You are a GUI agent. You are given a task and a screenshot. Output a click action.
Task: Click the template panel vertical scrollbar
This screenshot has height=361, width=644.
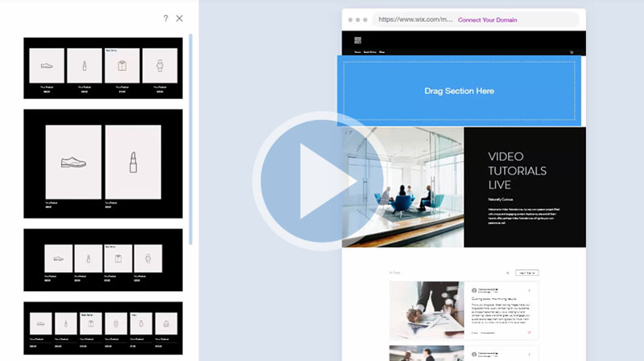tap(191, 137)
